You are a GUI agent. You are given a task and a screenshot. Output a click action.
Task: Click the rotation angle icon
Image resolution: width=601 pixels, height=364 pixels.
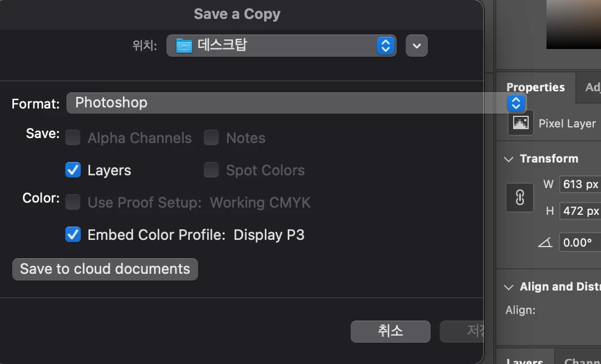pos(545,243)
